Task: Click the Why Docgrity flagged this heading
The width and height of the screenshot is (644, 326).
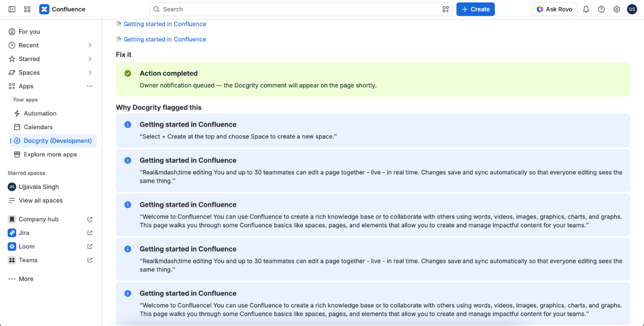Action: point(158,108)
